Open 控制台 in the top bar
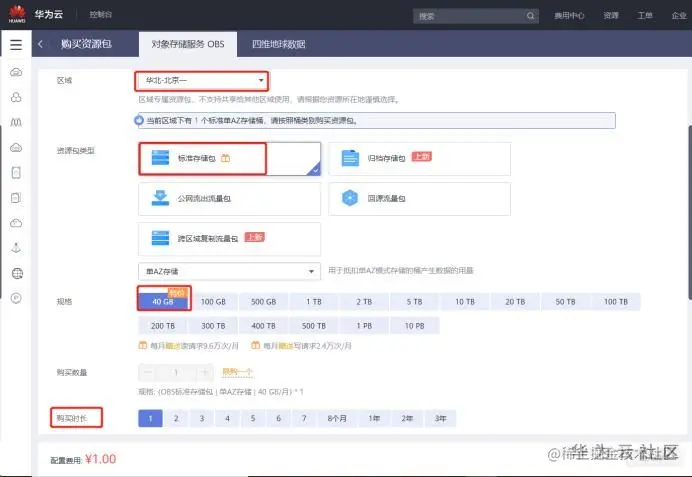This screenshot has width=692, height=477. point(101,15)
